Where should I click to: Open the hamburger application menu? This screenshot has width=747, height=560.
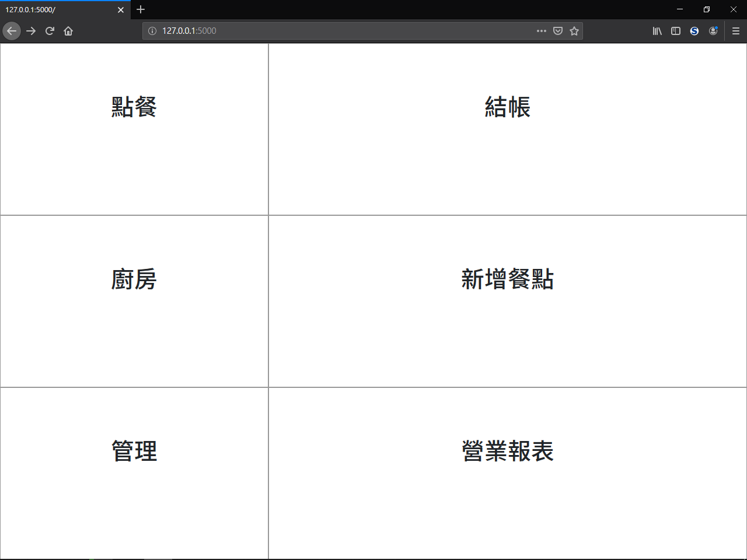point(736,31)
